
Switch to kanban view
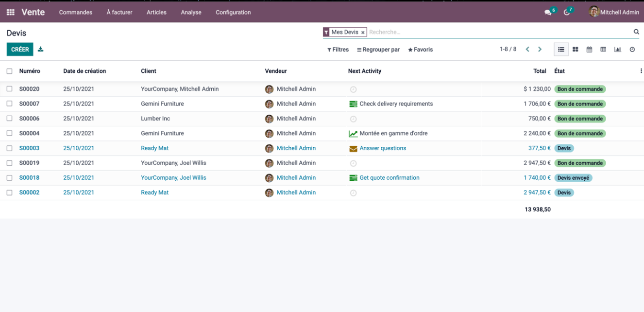[575, 50]
